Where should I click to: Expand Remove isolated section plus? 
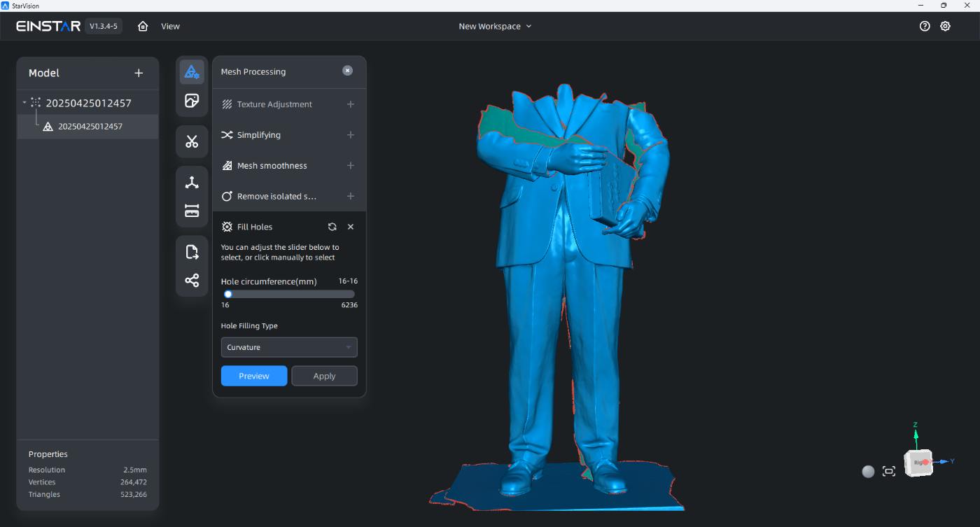click(x=351, y=197)
